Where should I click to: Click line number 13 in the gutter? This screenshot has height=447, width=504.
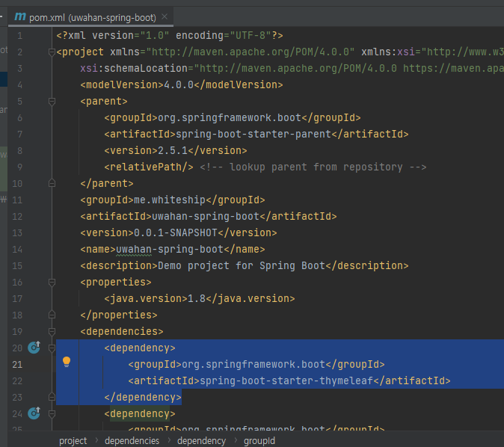(17, 232)
